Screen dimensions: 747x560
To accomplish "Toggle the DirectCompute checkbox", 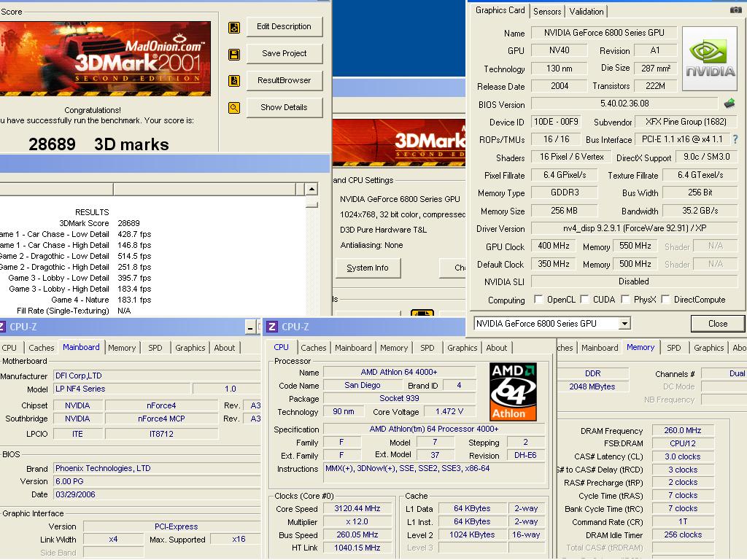I will click(x=665, y=299).
